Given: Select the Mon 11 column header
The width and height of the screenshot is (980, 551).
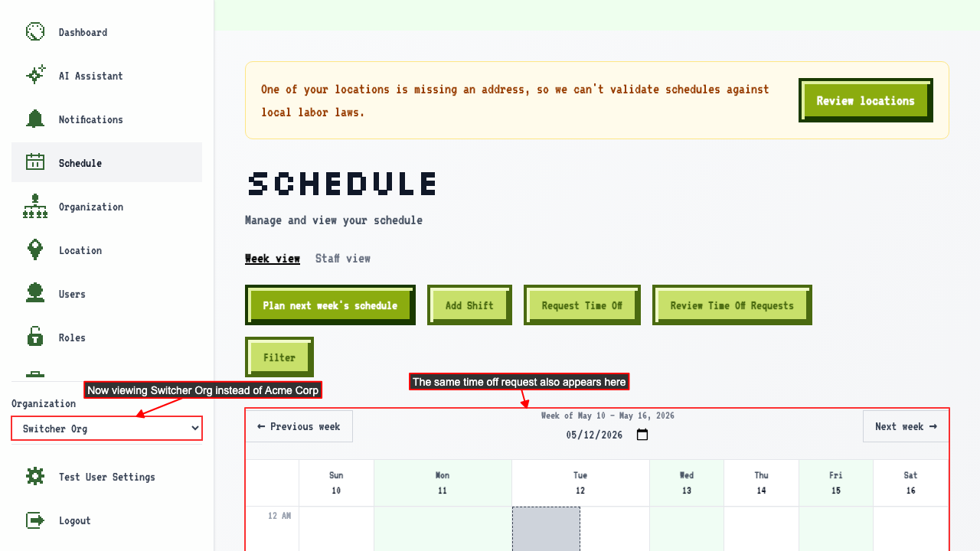Looking at the screenshot, I should (443, 483).
